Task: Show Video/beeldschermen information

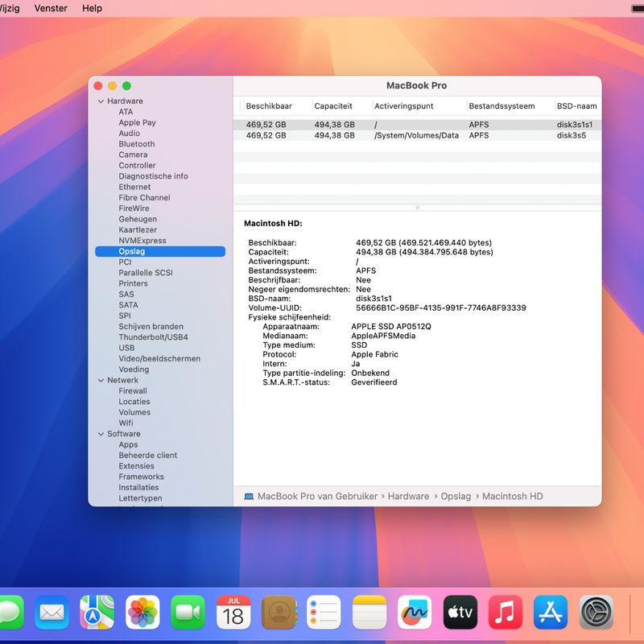Action: click(x=159, y=358)
